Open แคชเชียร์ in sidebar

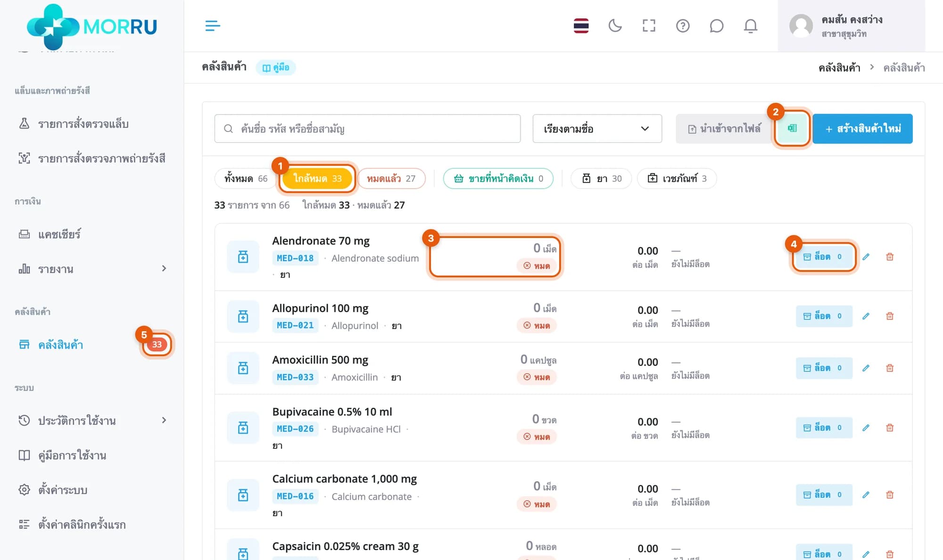tap(92, 234)
